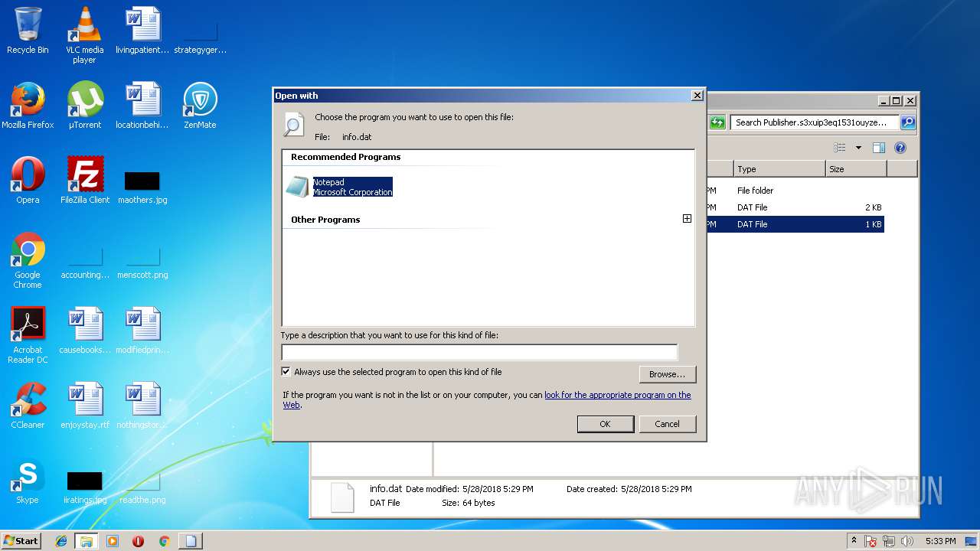Toggle the preview pane icon in Explorer
This screenshot has width=980, height=551.
tap(879, 148)
